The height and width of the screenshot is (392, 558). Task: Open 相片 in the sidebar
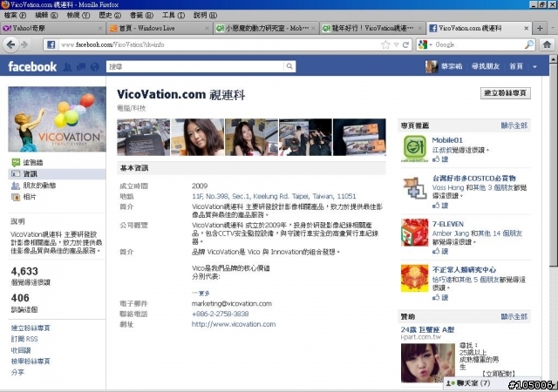click(57, 197)
